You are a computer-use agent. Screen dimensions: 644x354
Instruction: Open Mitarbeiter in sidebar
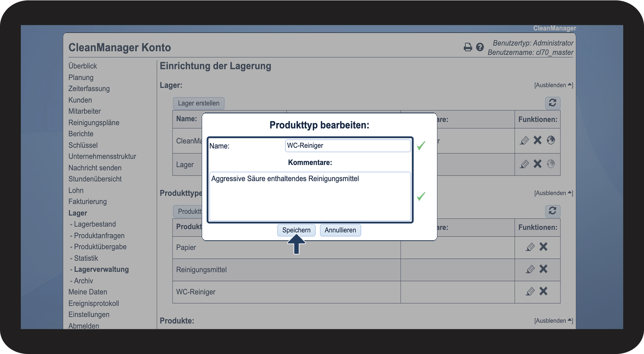pyautogui.click(x=85, y=111)
